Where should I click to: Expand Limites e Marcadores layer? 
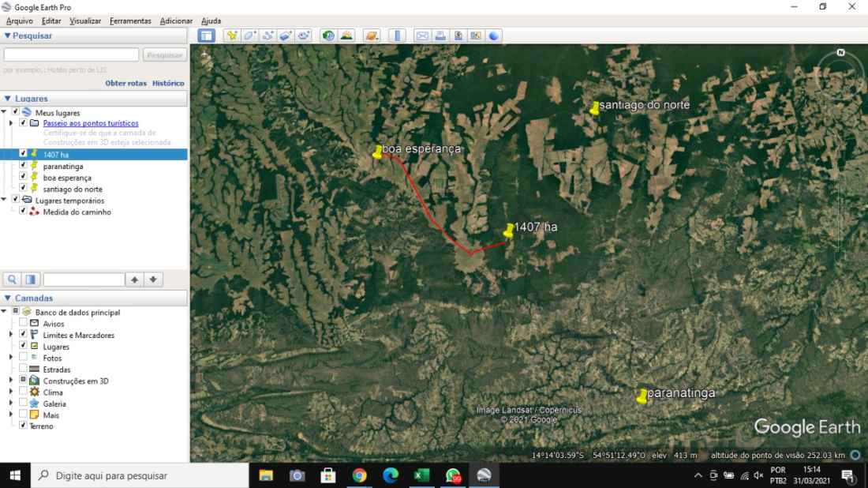tap(11, 334)
